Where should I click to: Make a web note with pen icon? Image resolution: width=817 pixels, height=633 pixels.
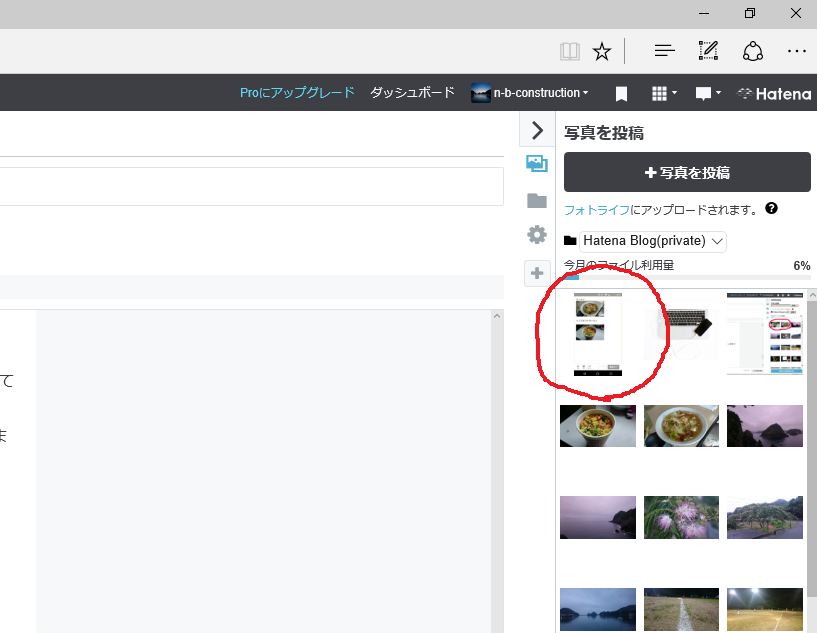[x=708, y=51]
